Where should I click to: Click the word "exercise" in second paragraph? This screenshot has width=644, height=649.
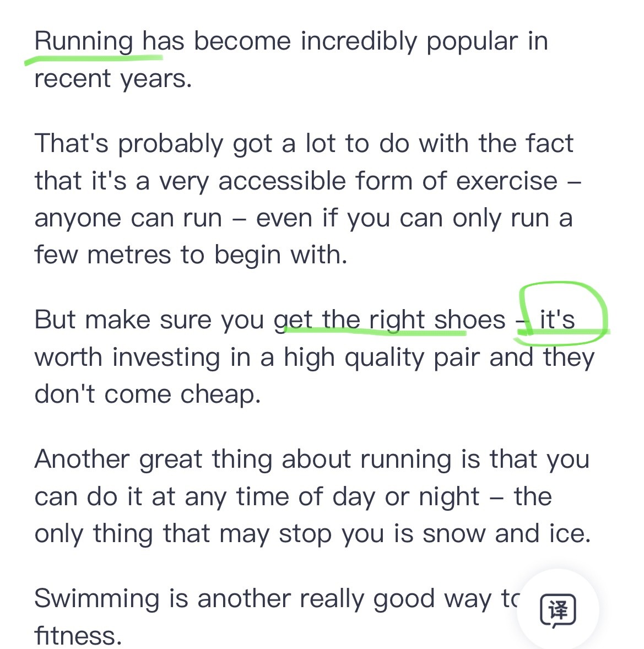(x=507, y=181)
